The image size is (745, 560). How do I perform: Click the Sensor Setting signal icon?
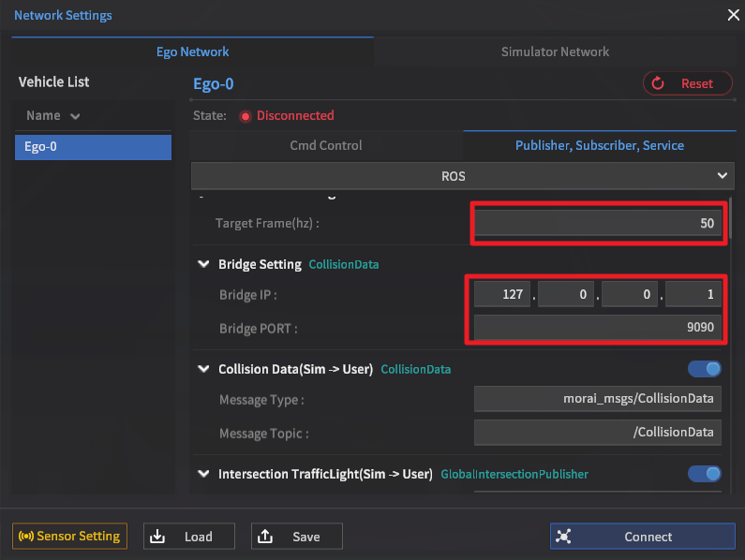tap(25, 537)
